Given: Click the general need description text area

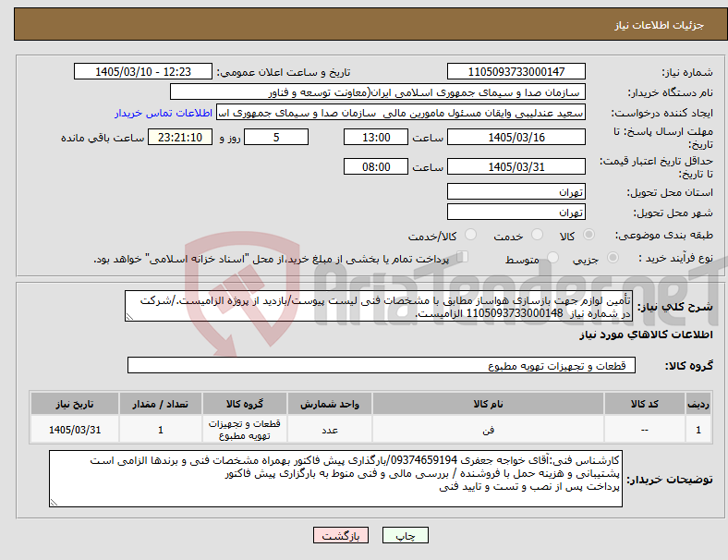Looking at the screenshot, I should [379, 306].
